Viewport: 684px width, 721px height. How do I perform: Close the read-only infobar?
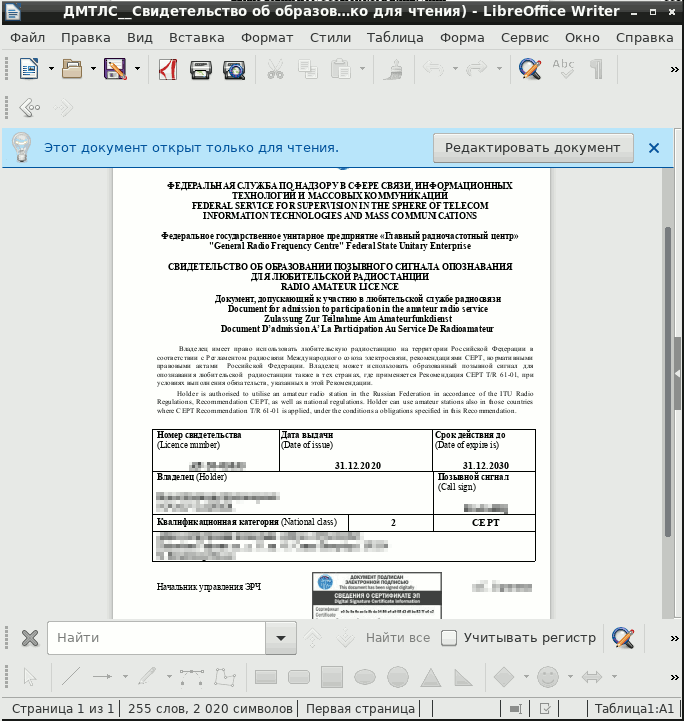pyautogui.click(x=654, y=148)
